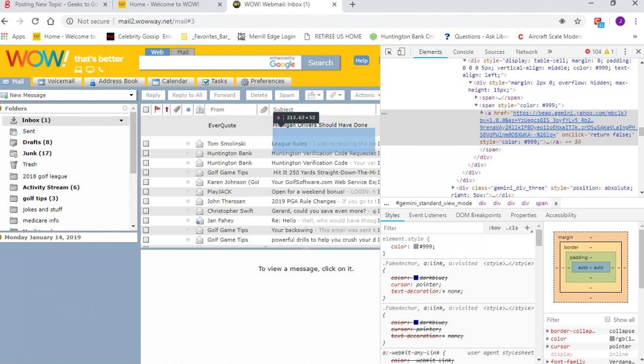Viewport: 644px width, 364px height.
Task: Enable the Show all computed styles checkbox
Action: [608, 320]
